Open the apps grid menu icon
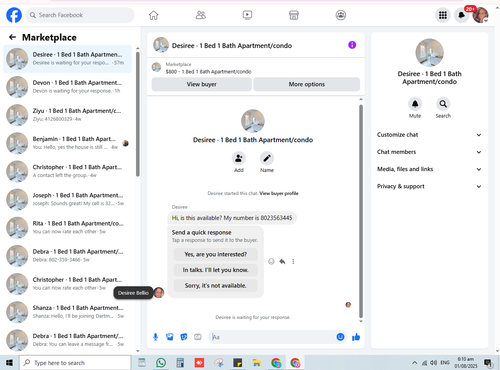500x370 pixels. (x=443, y=15)
